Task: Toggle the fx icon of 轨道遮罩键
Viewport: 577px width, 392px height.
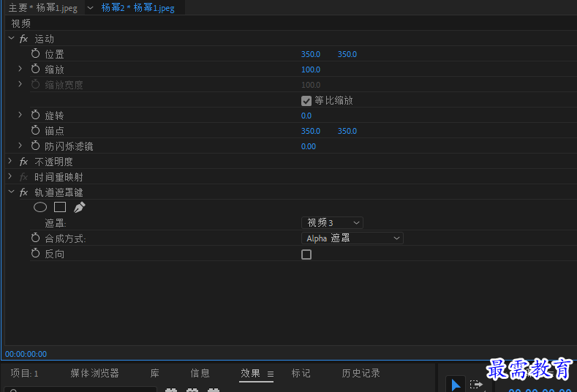Action: [23, 192]
